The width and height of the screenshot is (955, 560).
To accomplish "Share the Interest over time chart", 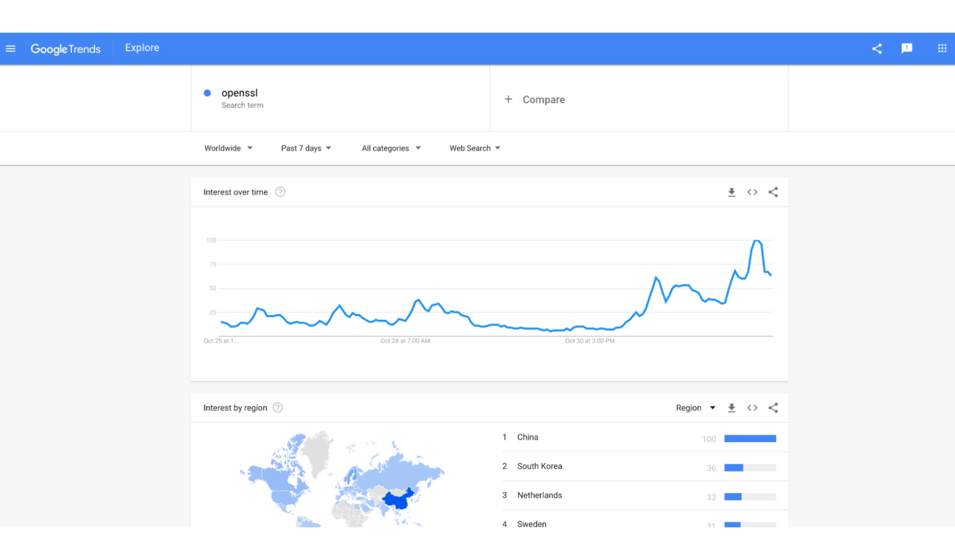I will click(773, 192).
